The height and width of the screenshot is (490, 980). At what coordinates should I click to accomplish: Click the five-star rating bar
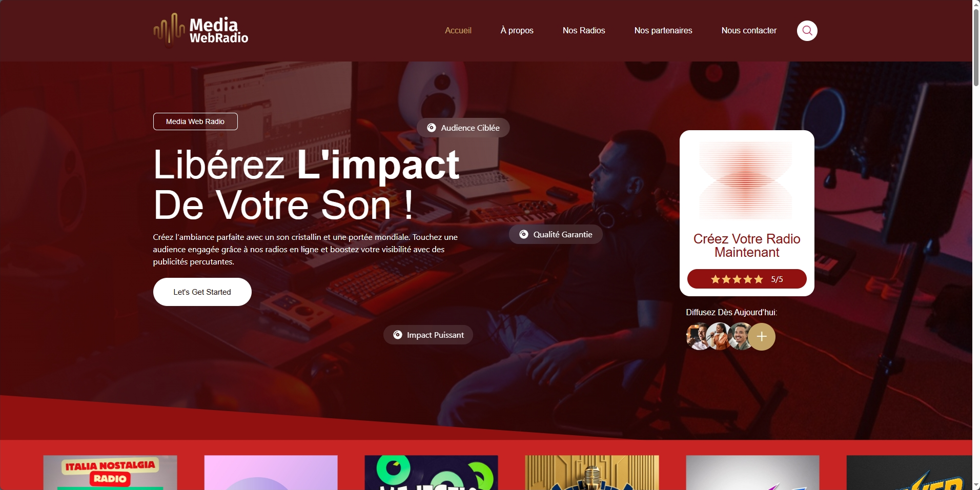point(747,279)
